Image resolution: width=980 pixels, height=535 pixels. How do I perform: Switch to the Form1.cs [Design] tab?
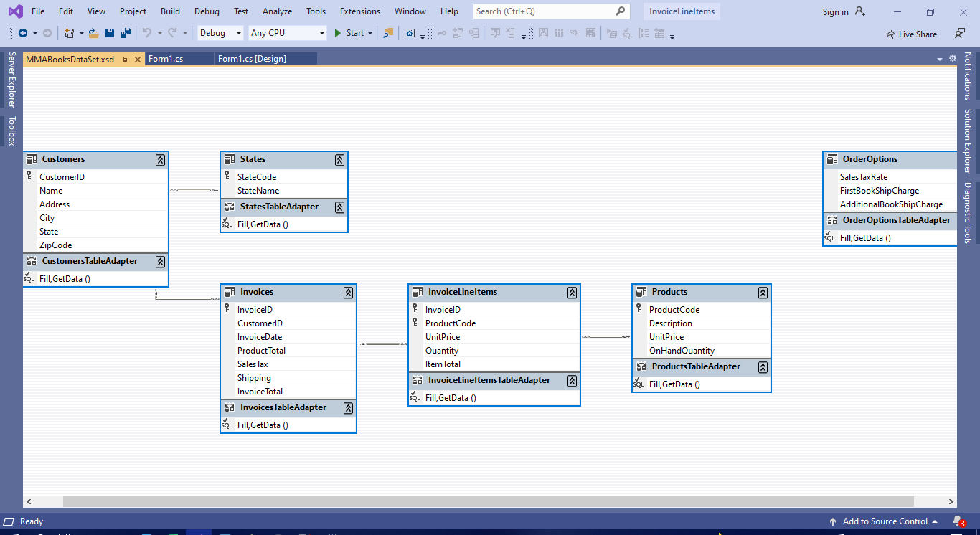[252, 59]
